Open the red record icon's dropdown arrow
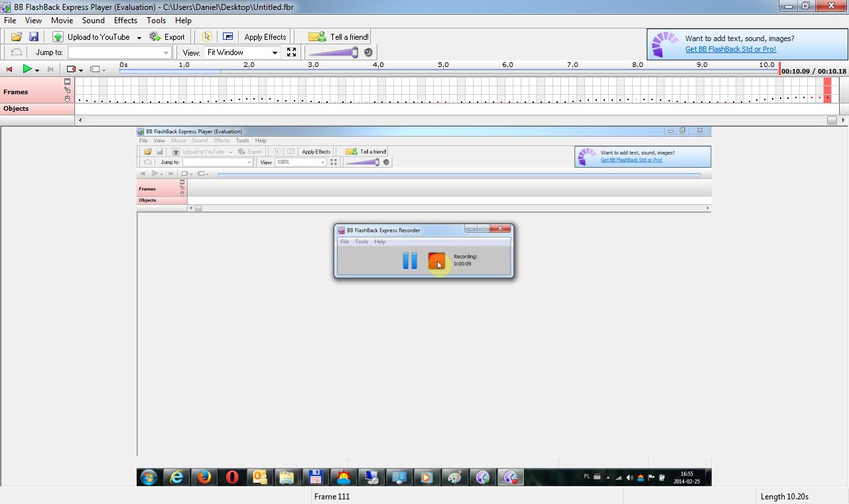Viewport: 849px width, 504px height. pos(81,70)
